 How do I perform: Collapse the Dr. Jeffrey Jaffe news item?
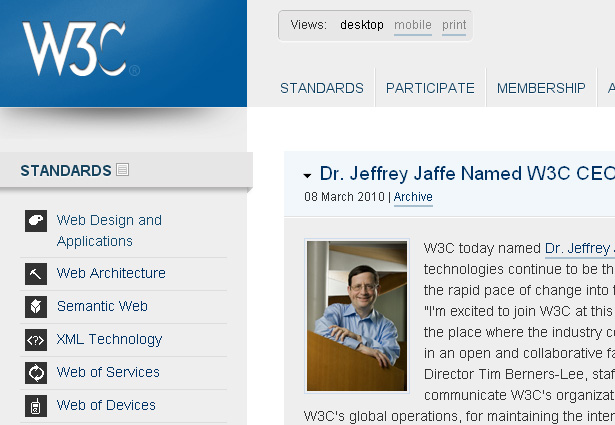tap(308, 176)
